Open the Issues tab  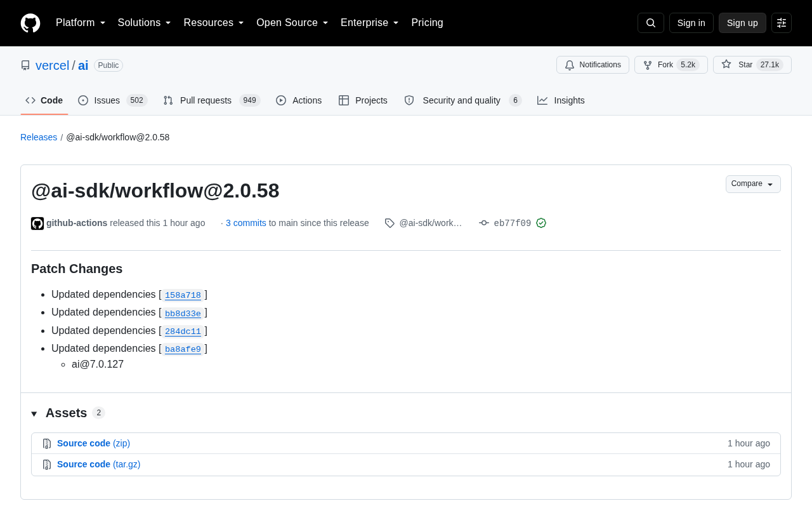tap(113, 100)
